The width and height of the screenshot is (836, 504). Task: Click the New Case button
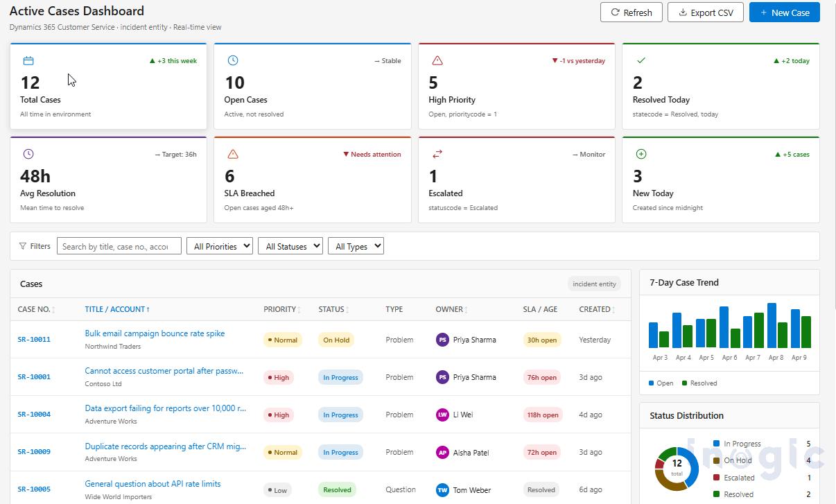[x=785, y=12]
